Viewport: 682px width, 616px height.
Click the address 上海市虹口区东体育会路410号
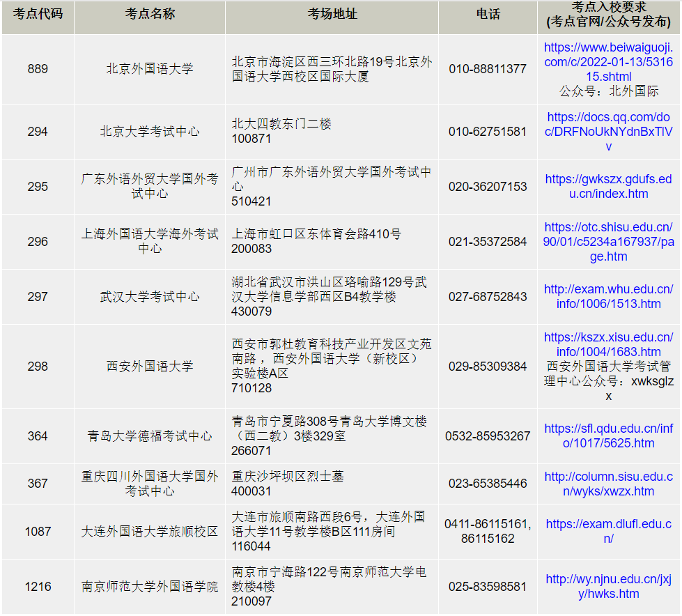coord(316,234)
